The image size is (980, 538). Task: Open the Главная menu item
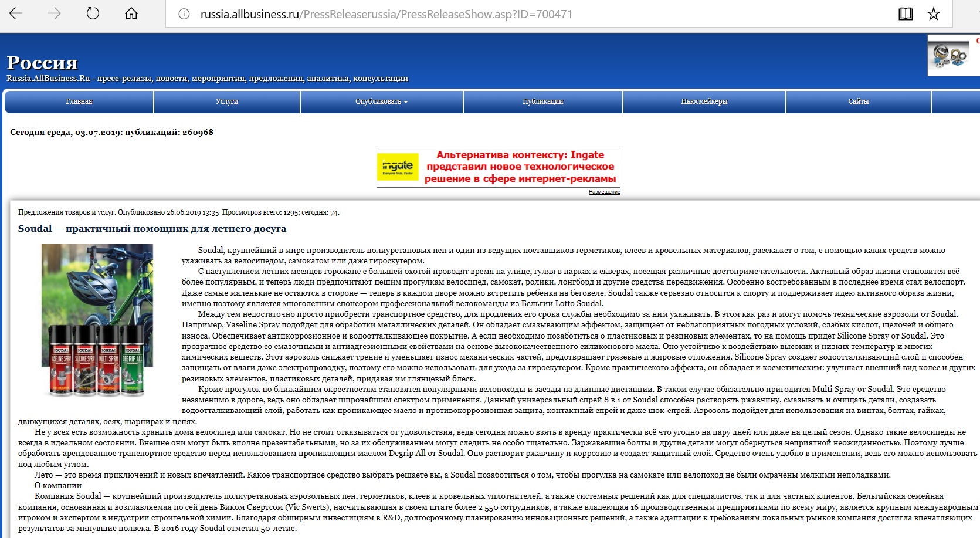coord(79,101)
